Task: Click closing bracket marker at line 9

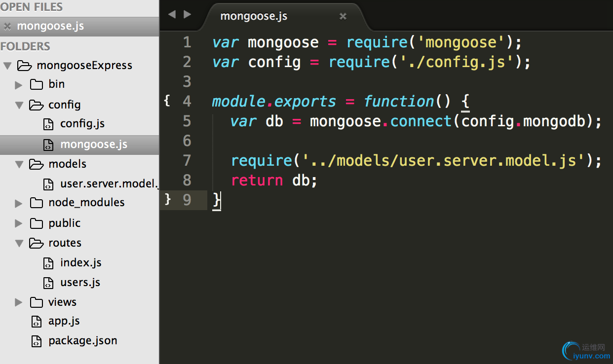Action: coord(167,200)
